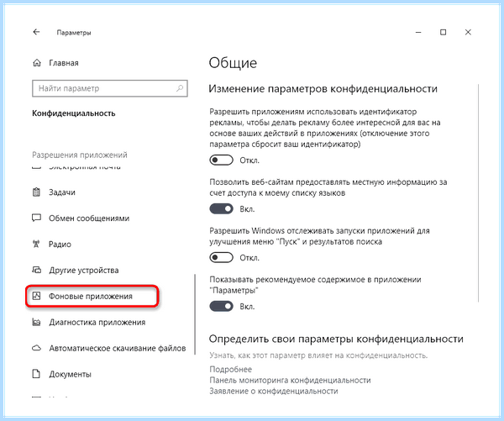Select Диагностика приложения in sidebar

tap(97, 323)
